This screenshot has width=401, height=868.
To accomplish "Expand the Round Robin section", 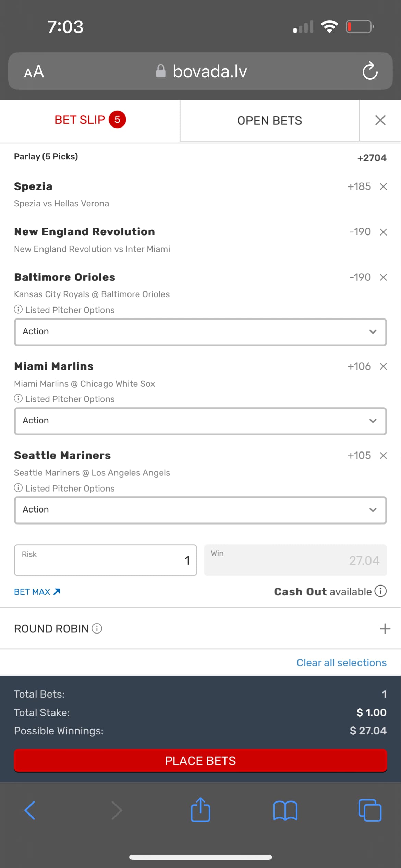I will pos(385,629).
